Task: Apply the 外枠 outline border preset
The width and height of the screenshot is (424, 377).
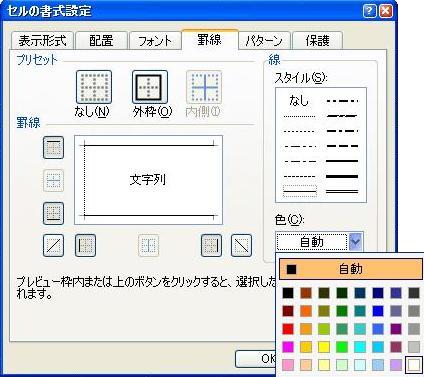Action: (x=150, y=87)
